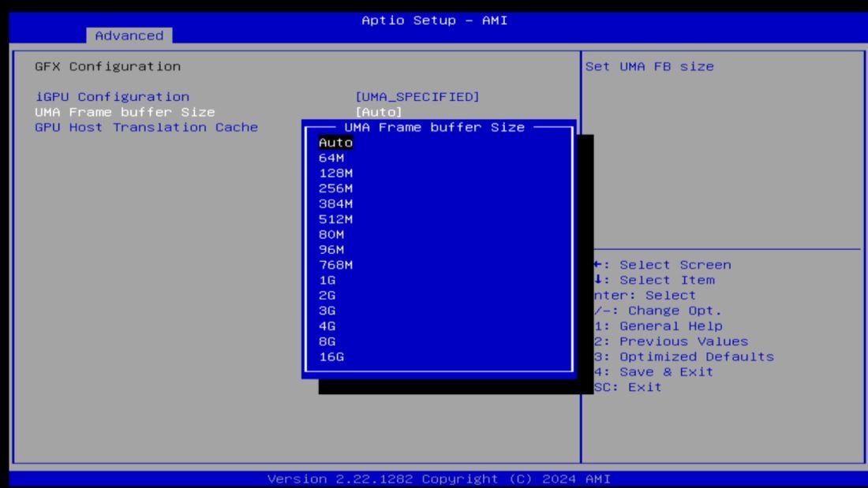Viewport: 868px width, 488px height.
Task: Pick the 3G option in the list
Action: click(x=327, y=311)
